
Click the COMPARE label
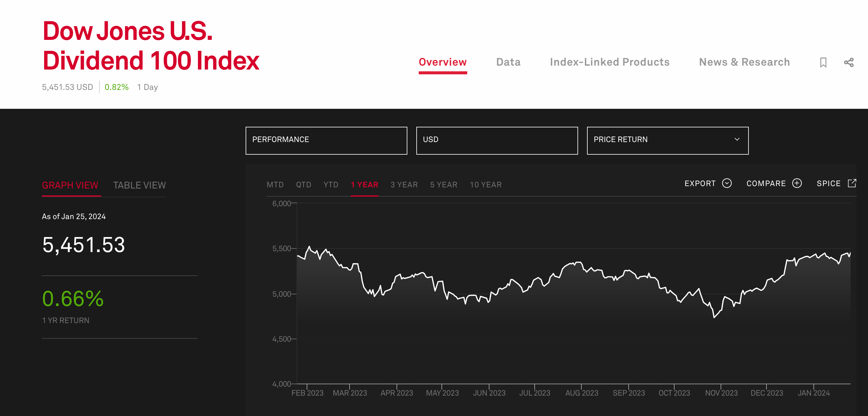pos(766,183)
